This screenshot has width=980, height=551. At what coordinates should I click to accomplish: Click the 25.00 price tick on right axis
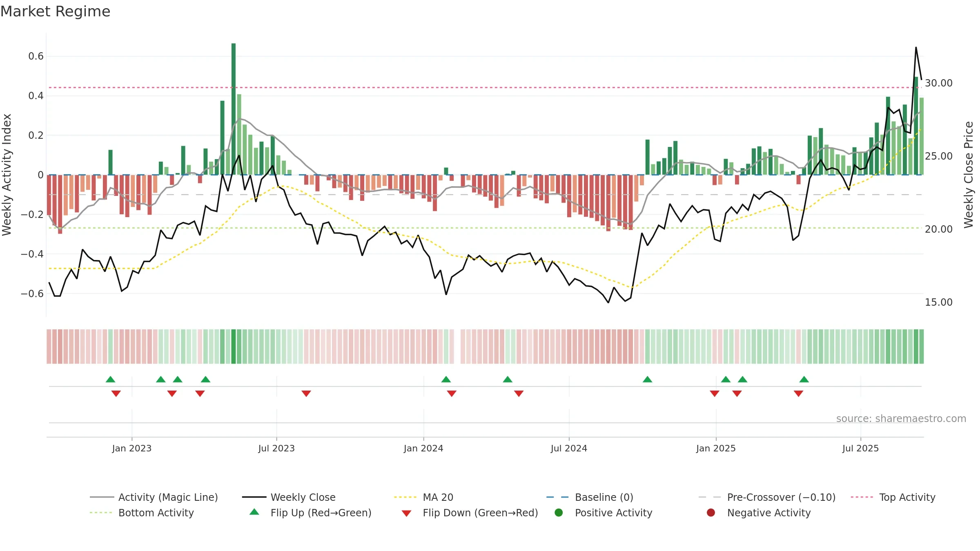click(x=938, y=156)
